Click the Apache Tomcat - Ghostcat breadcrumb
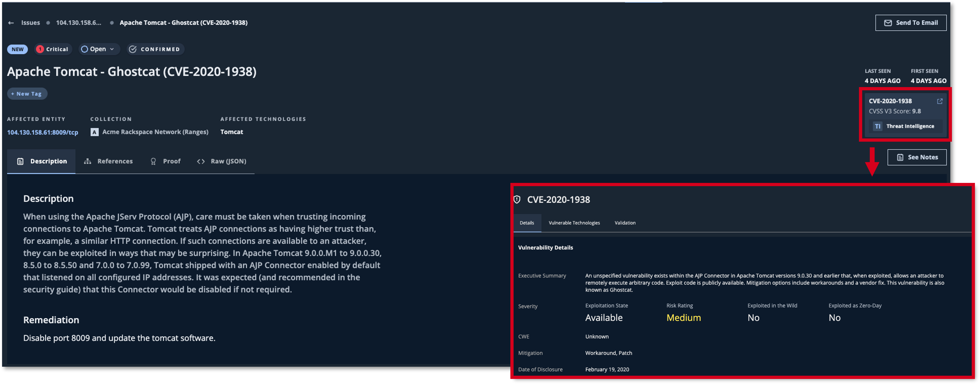 click(183, 23)
